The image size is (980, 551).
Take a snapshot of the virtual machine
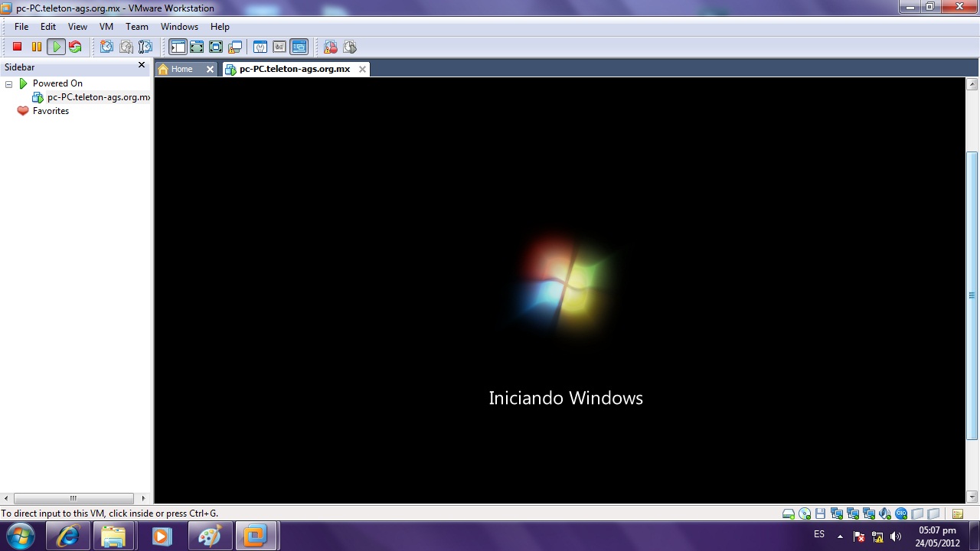(107, 47)
